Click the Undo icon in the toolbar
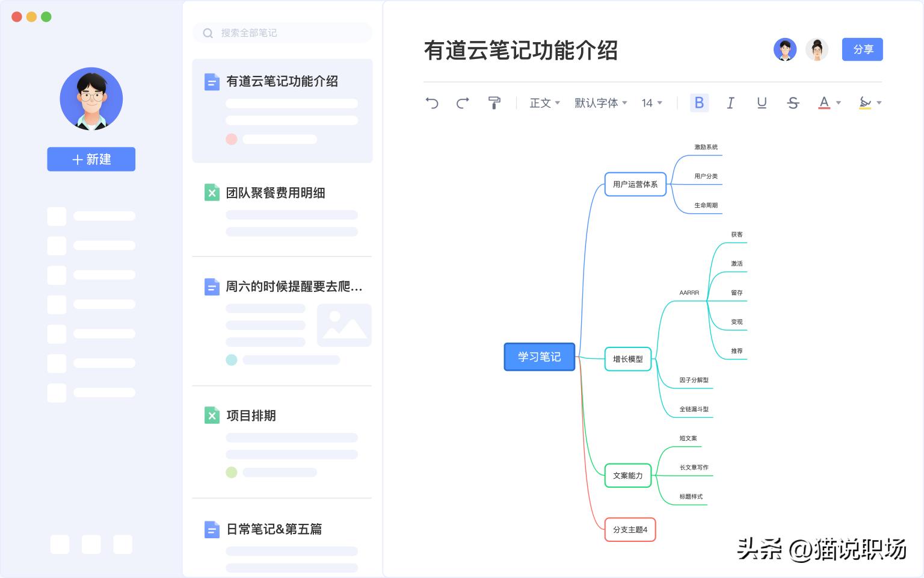The image size is (924, 578). pyautogui.click(x=432, y=103)
